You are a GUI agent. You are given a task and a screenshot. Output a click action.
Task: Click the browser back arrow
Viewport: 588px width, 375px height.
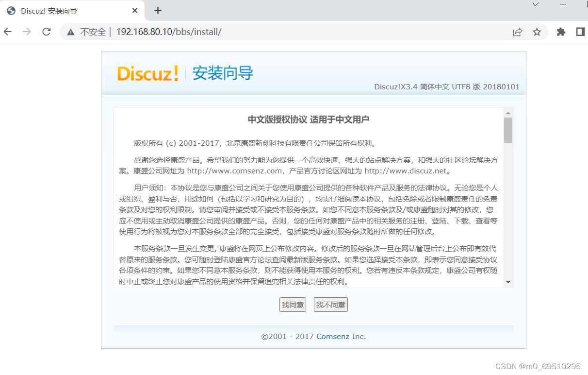coord(8,32)
